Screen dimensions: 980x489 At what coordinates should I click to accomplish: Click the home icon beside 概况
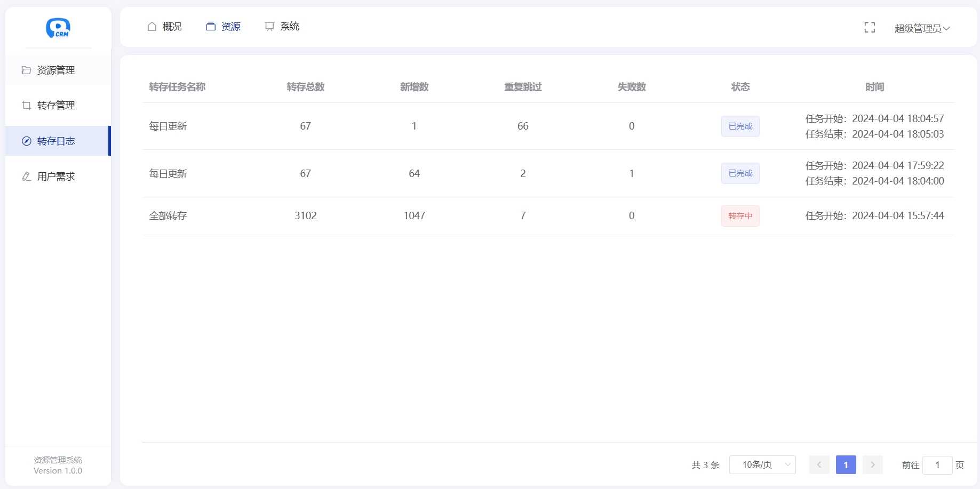tap(152, 27)
